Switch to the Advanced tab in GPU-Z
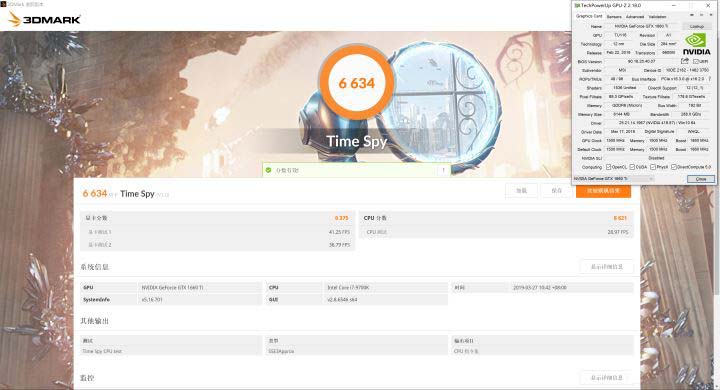Screen dimensions: 720x390 635,17
